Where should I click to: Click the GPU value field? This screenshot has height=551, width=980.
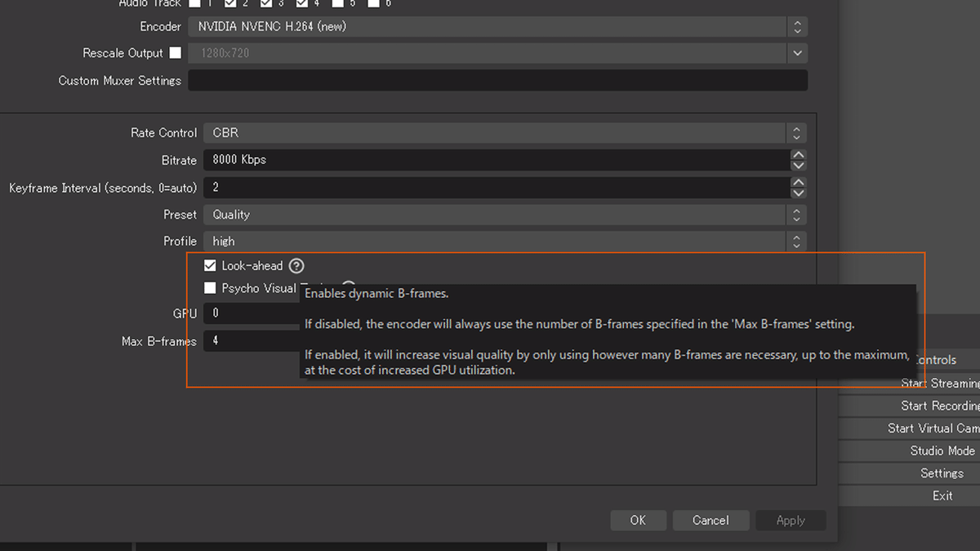(x=252, y=313)
